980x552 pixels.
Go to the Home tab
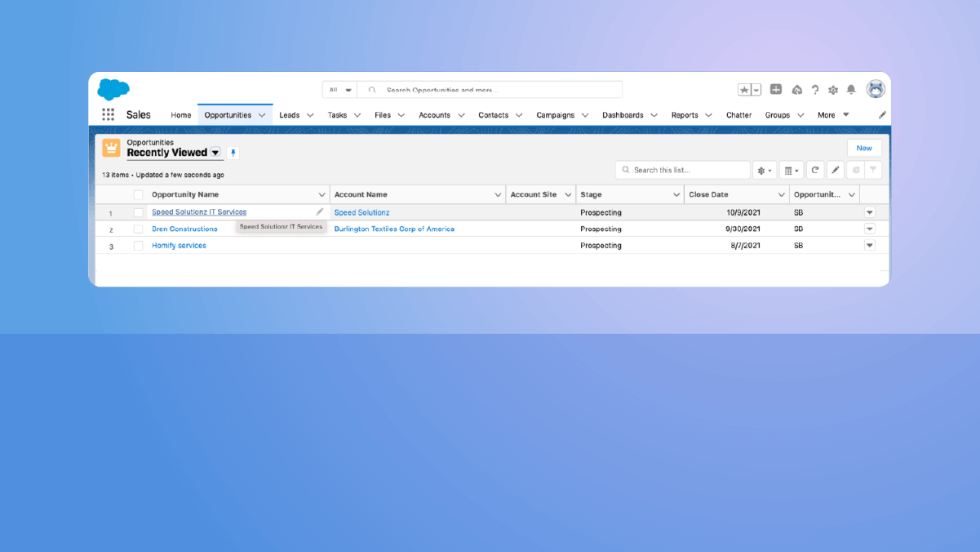[x=181, y=115]
